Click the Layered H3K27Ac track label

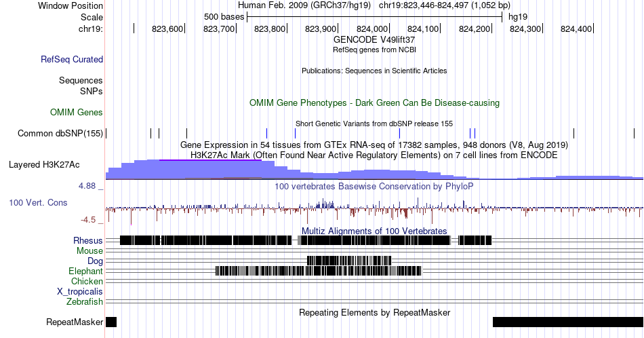coord(44,164)
